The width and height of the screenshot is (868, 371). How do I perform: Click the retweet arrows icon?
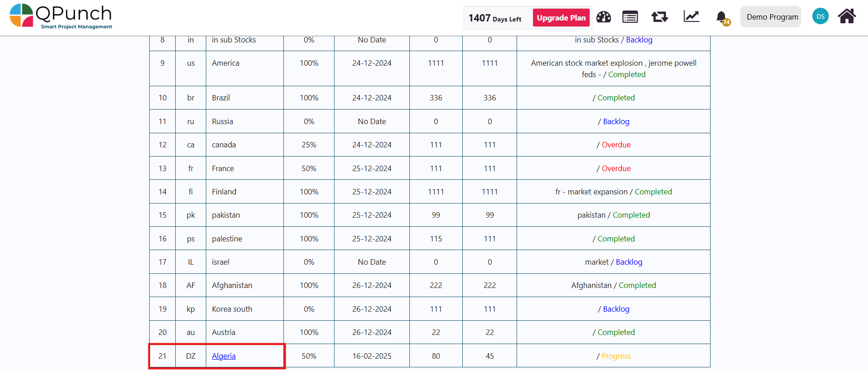click(659, 17)
